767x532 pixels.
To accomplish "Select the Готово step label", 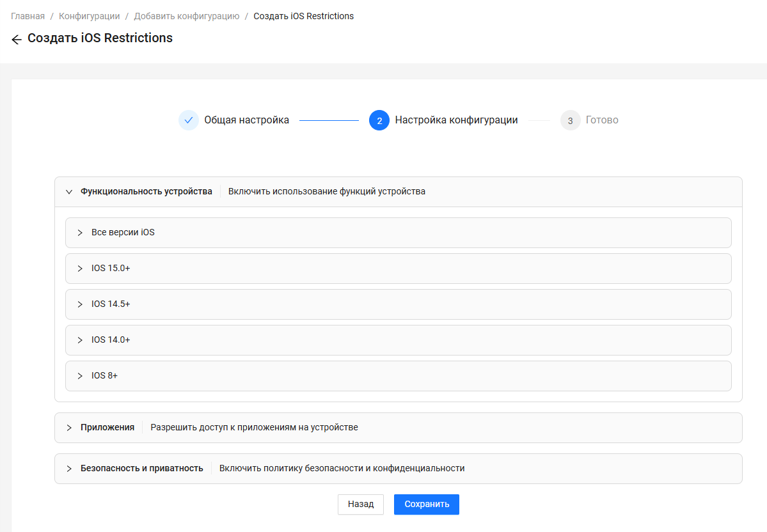I will 601,120.
